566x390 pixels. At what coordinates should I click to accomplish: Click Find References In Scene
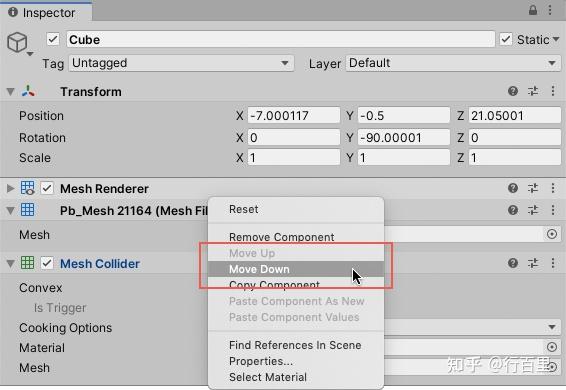tap(295, 345)
